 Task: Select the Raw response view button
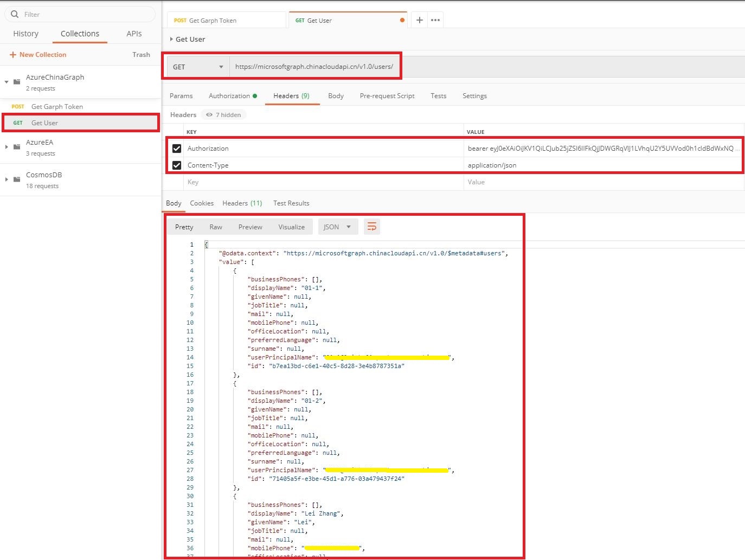[x=216, y=227]
